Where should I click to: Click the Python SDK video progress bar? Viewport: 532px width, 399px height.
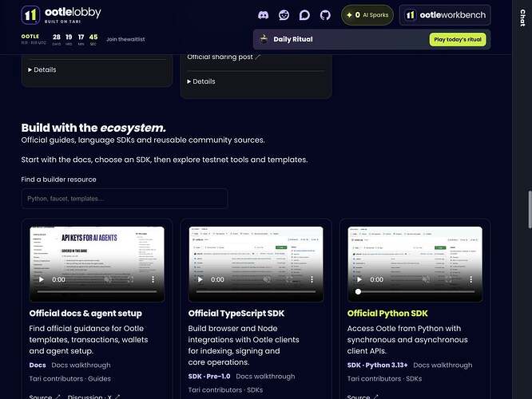coord(415,291)
